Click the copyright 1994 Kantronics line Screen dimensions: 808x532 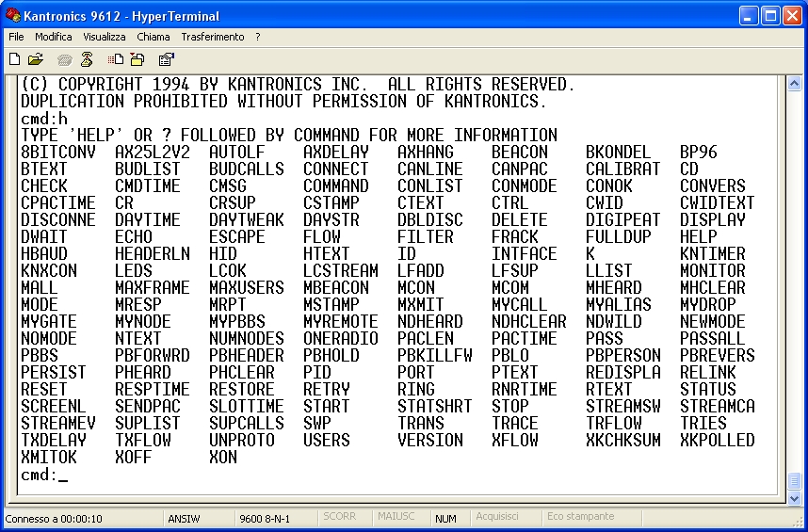(298, 85)
